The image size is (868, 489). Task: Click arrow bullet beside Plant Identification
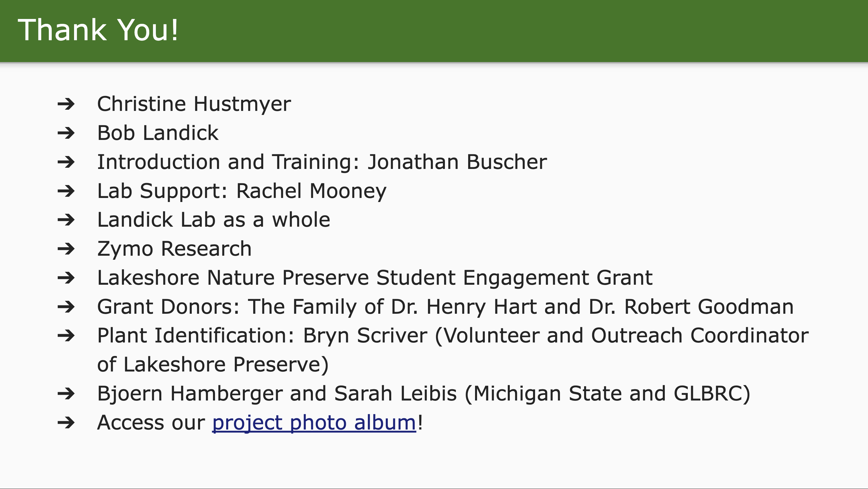click(x=66, y=336)
